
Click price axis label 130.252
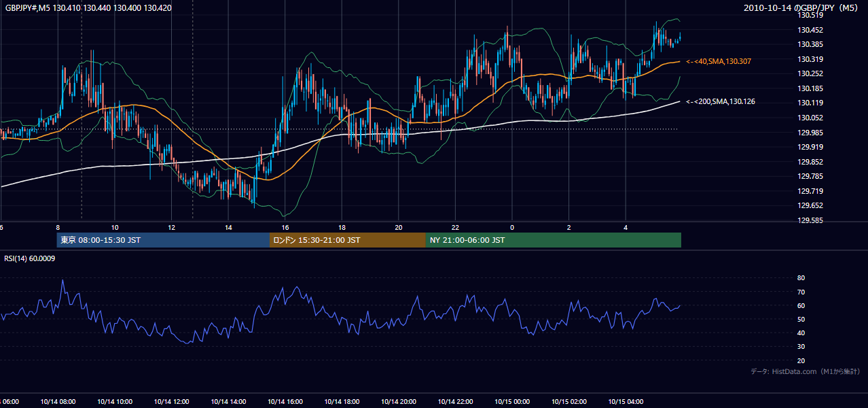tap(810, 73)
